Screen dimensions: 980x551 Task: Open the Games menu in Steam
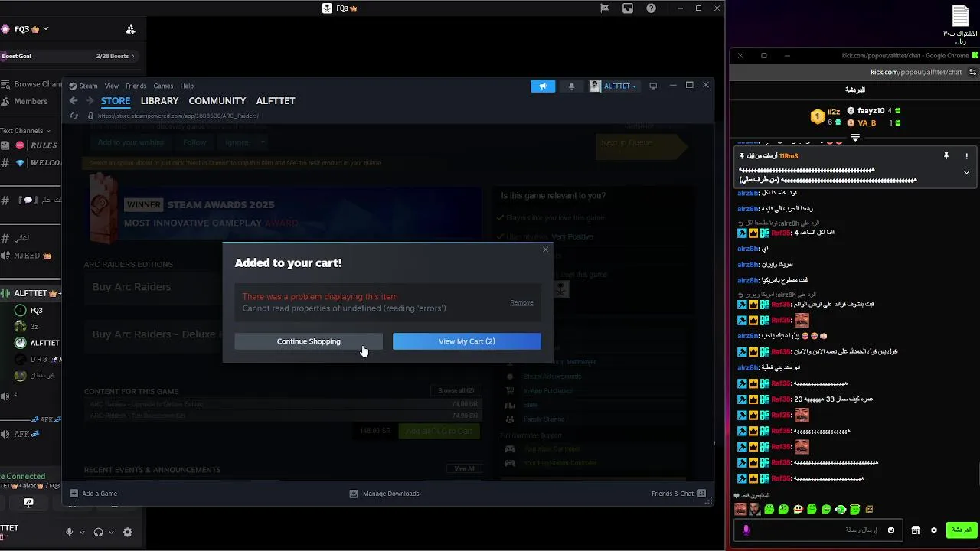tap(163, 86)
